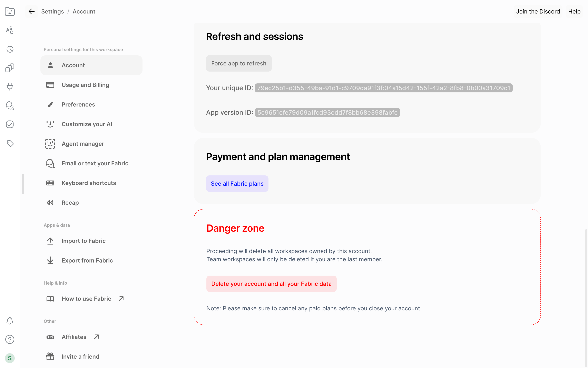Open the stacked copies sidebar icon
Screen dimensions: 588x368
point(10,68)
